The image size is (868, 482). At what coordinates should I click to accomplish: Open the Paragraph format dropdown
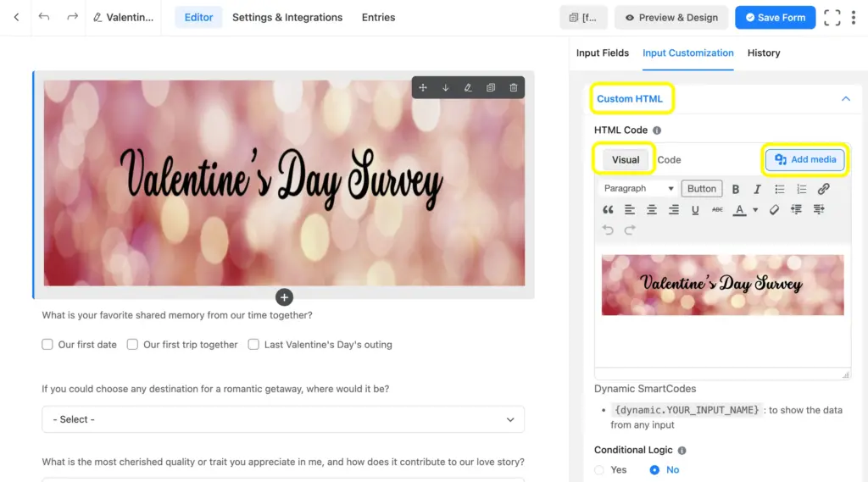639,189
